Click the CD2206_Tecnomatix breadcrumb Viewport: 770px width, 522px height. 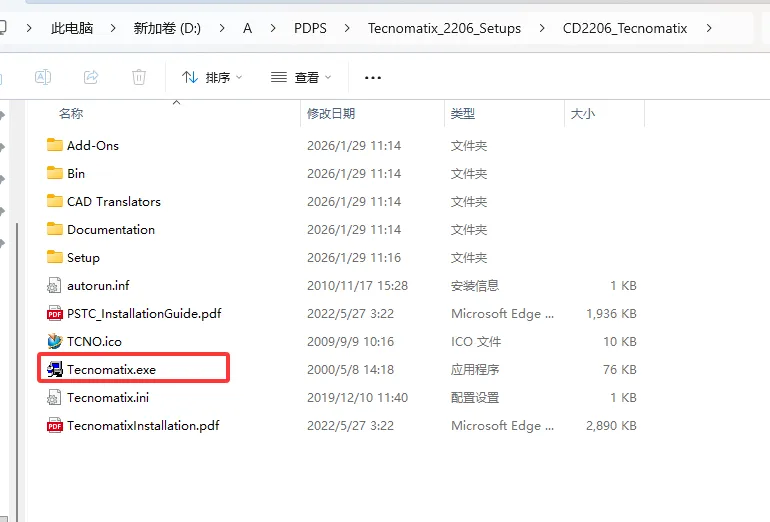point(625,28)
